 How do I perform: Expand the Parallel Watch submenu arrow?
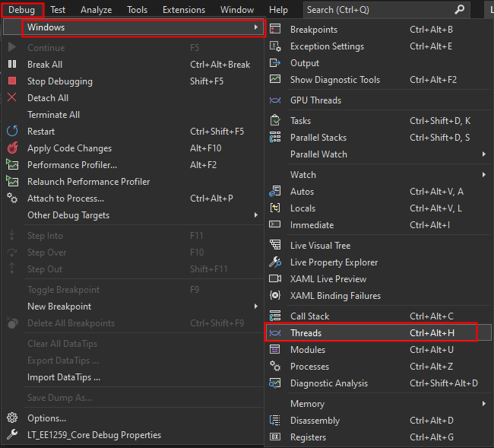pos(484,154)
